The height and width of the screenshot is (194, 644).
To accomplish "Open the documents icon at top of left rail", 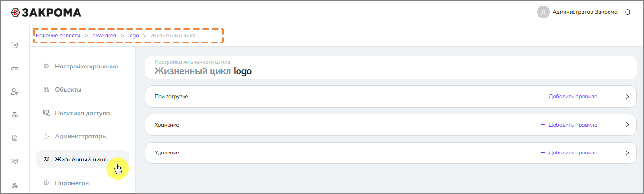I will click(15, 45).
